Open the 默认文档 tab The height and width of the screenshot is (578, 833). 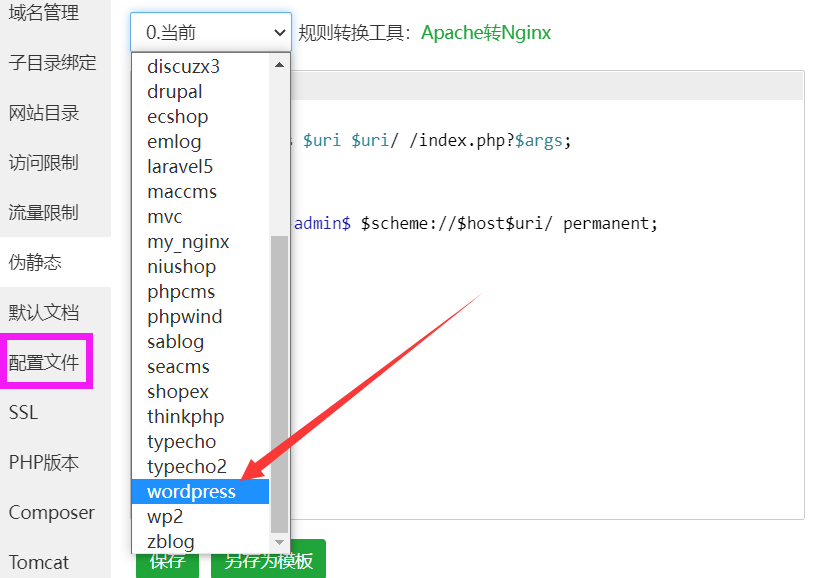(x=44, y=312)
